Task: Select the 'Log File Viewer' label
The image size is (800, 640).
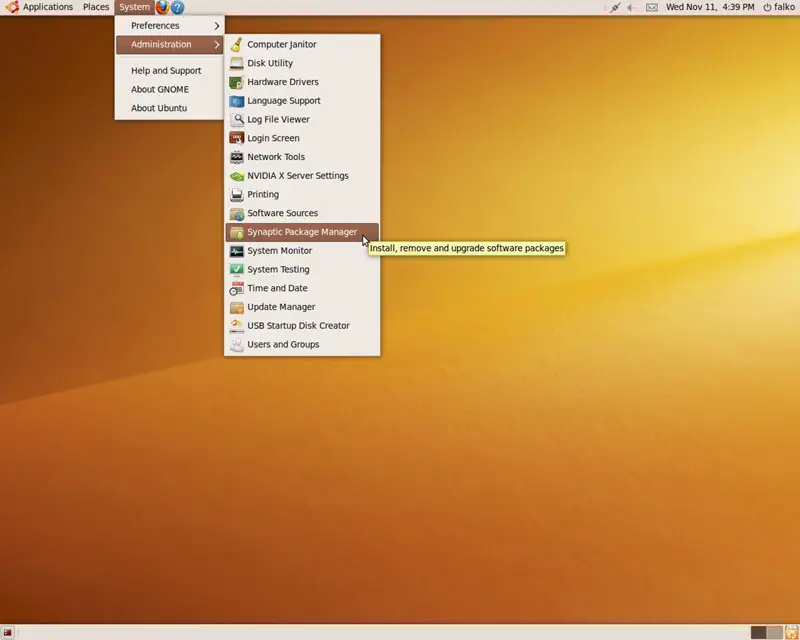Action: coord(278,119)
